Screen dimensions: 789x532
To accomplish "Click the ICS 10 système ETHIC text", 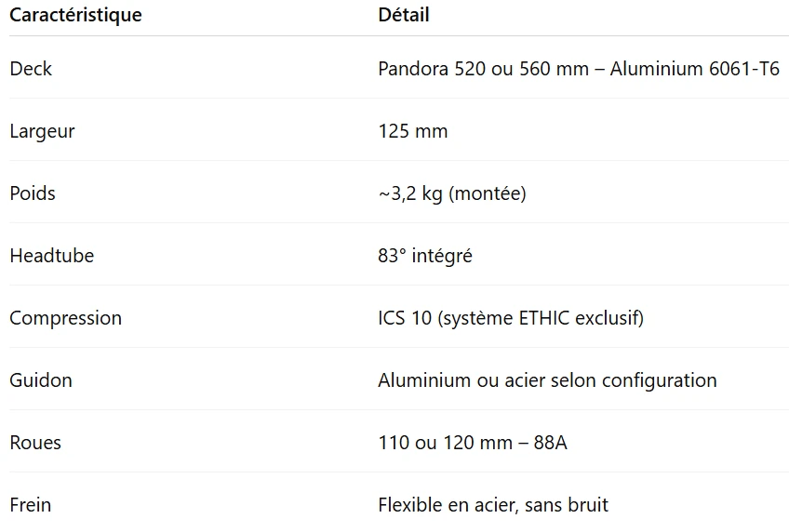I will tap(475, 318).
